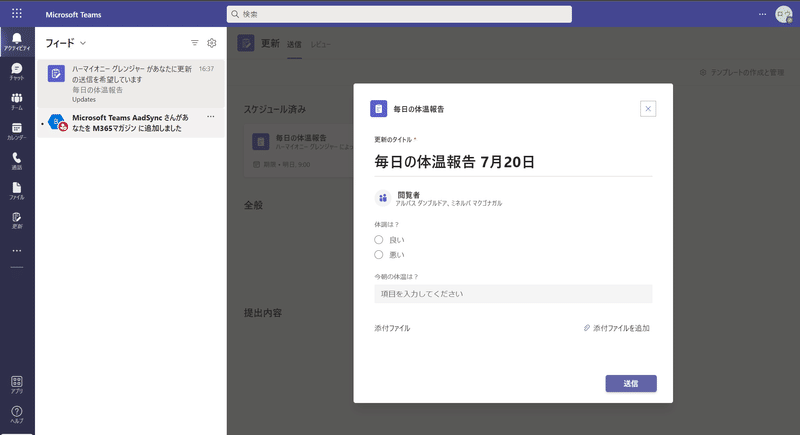
Task: Close the 毎日の体温報告 dialog
Action: (648, 109)
